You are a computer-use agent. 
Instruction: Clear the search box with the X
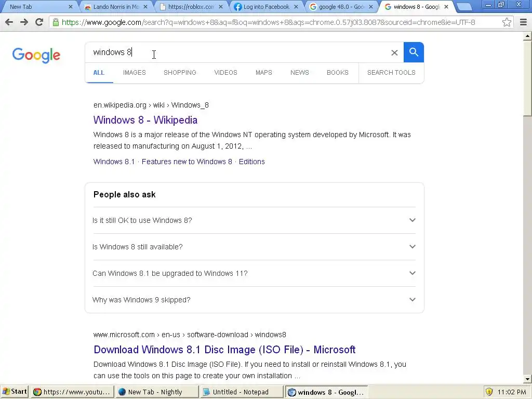(x=394, y=52)
